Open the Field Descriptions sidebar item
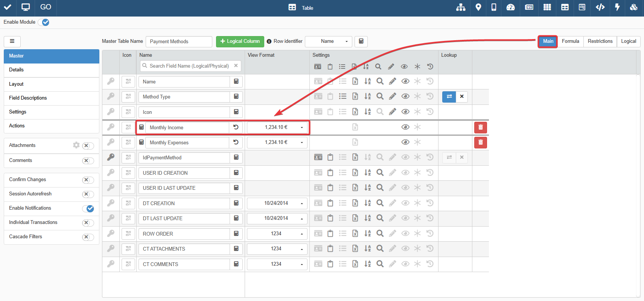Viewport: 644px width, 301px height. pyautogui.click(x=52, y=98)
